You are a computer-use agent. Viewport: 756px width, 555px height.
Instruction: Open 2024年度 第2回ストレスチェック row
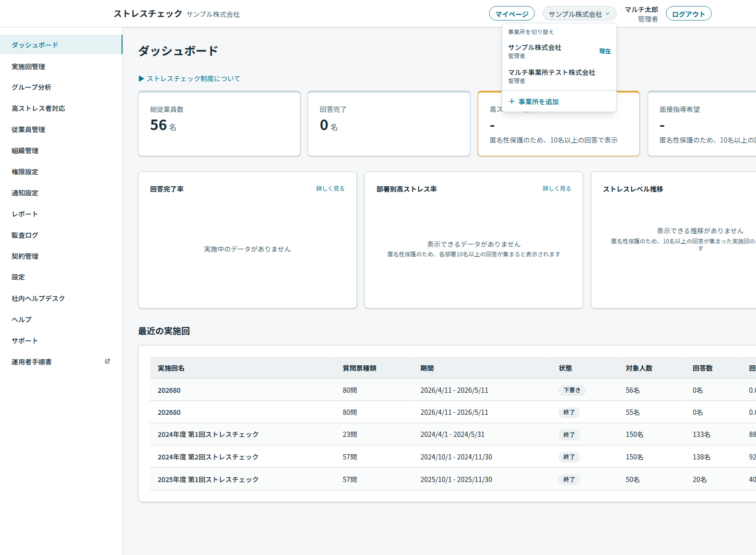pos(453,457)
